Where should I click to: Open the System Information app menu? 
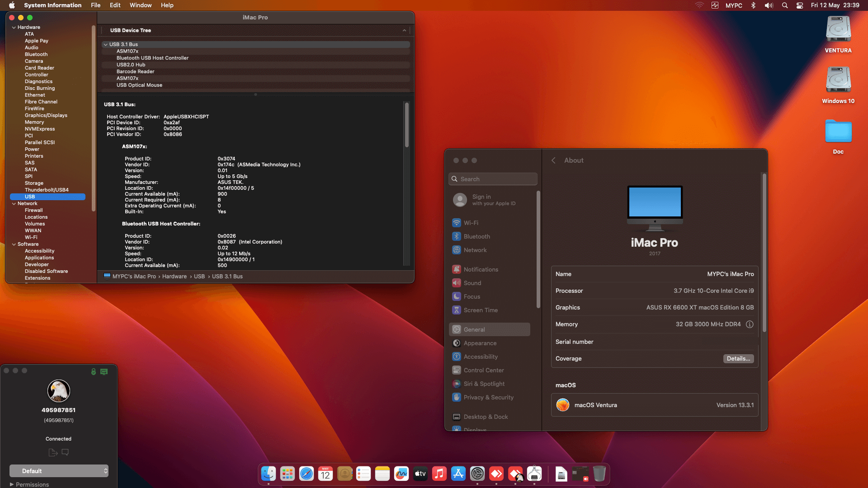point(53,5)
